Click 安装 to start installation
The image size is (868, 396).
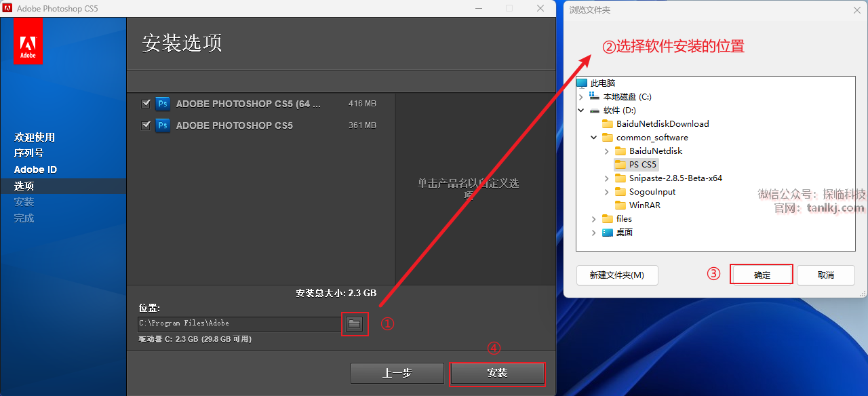click(x=497, y=373)
